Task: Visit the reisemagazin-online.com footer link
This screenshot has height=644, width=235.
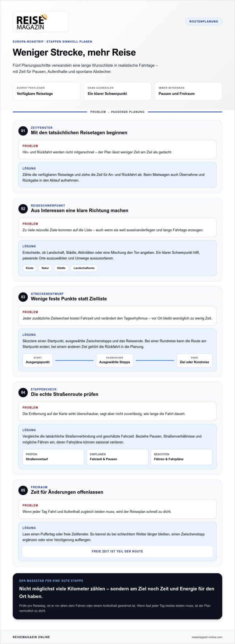Action: tap(207, 637)
